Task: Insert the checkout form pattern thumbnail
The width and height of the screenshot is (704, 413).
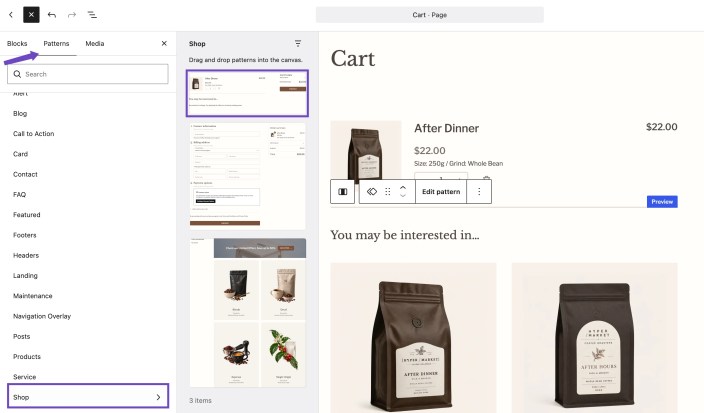Action: pos(247,176)
